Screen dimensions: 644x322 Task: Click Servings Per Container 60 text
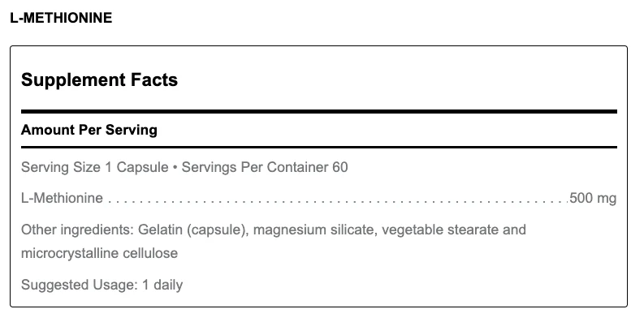pyautogui.click(x=265, y=167)
